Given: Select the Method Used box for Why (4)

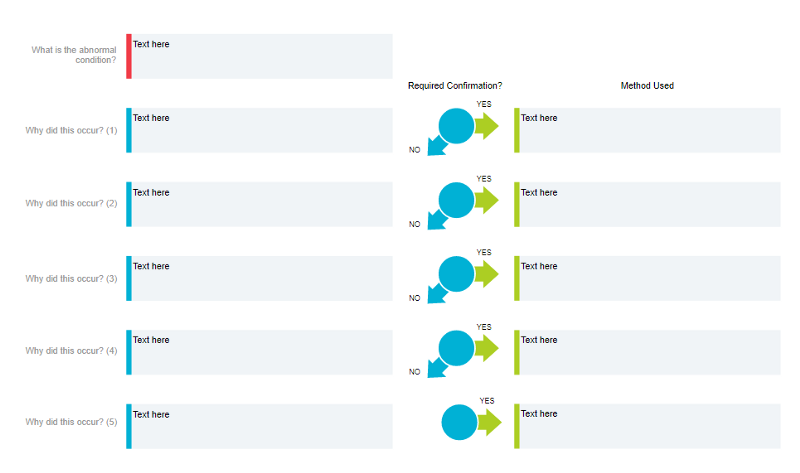Looking at the screenshot, I should 649,352.
